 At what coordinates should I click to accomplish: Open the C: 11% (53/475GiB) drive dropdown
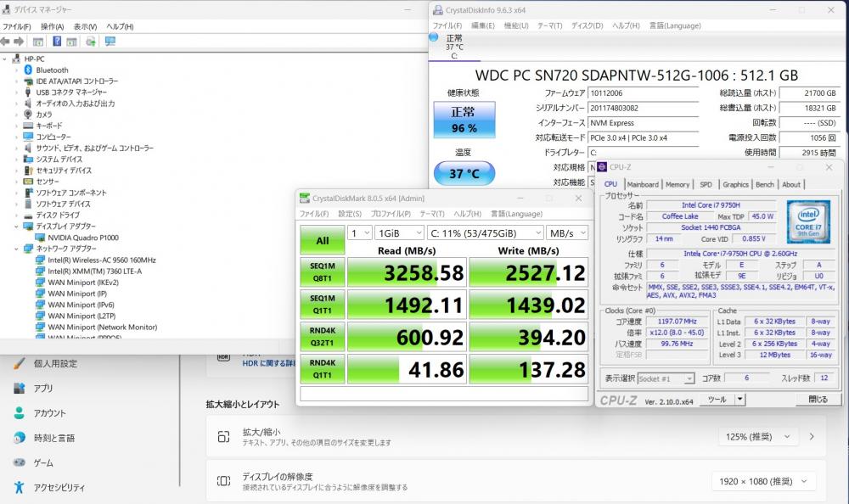click(485, 232)
